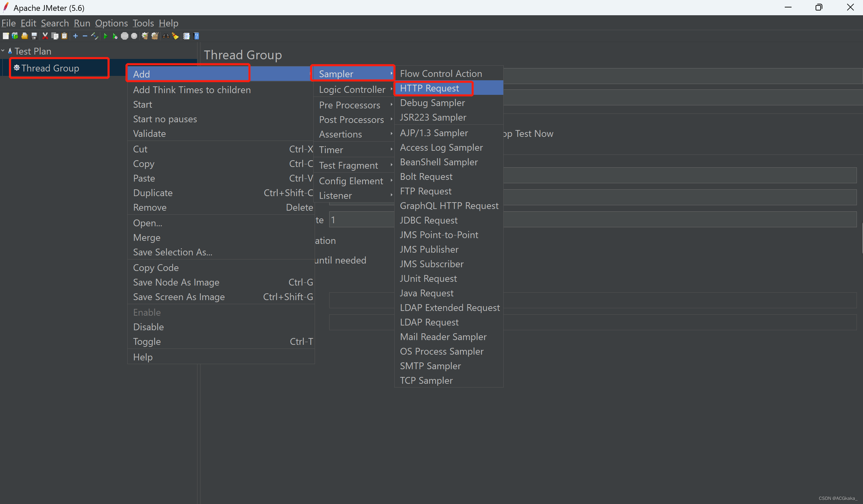Viewport: 863px width, 504px height.
Task: Open the Help menu in menu bar
Action: [168, 23]
